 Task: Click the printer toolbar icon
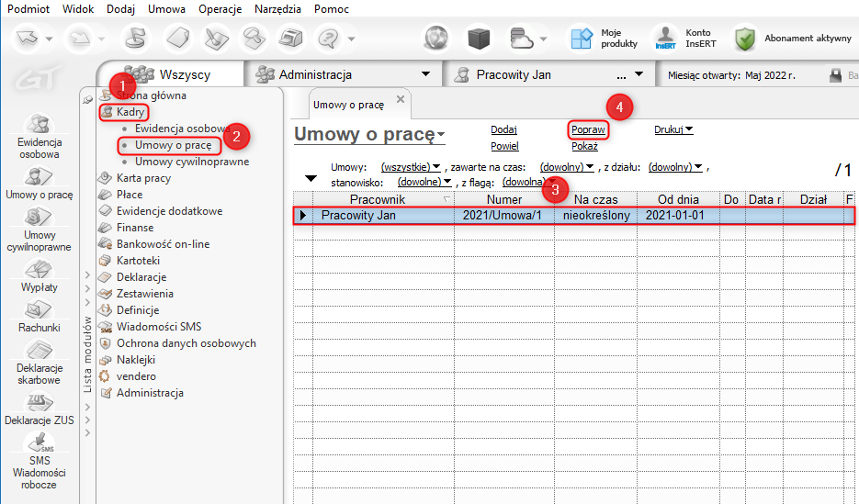click(x=292, y=39)
